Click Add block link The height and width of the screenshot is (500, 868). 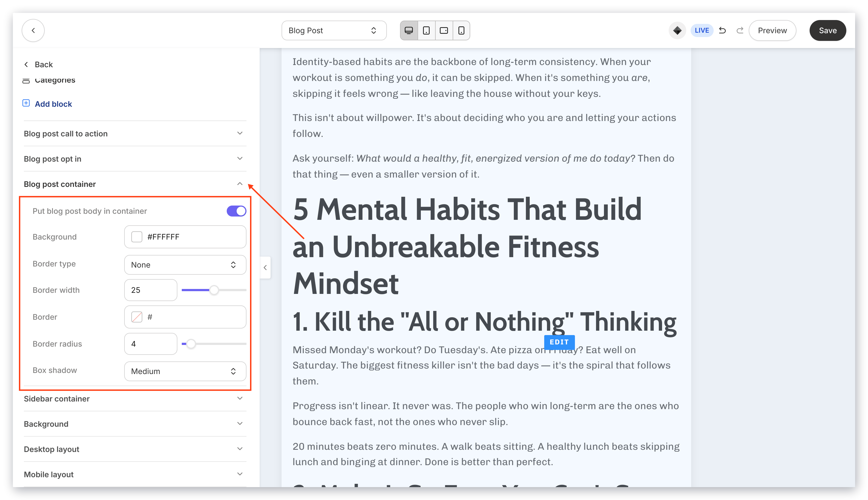coord(53,104)
